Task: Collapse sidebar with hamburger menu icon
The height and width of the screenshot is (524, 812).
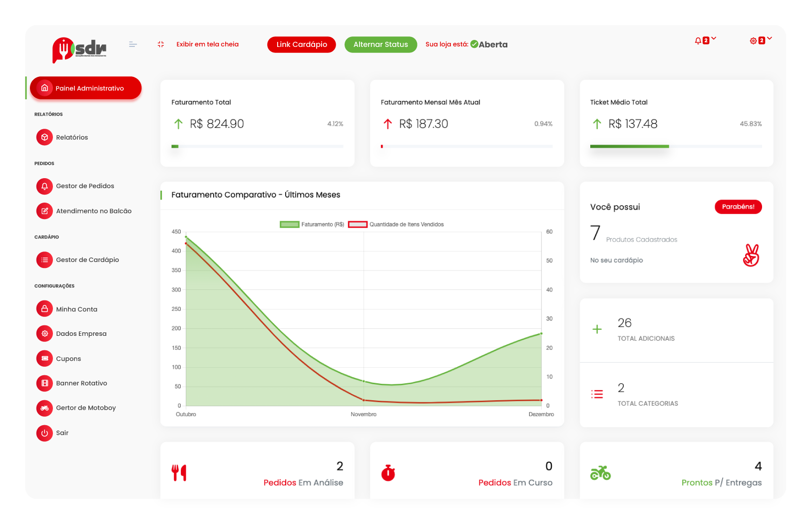Action: coord(133,44)
